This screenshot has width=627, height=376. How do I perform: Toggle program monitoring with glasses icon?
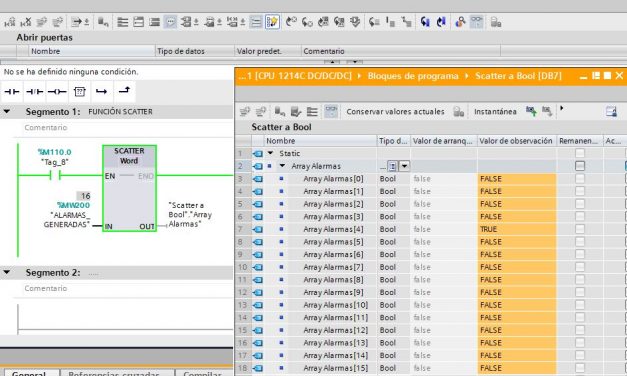pyautogui.click(x=476, y=22)
